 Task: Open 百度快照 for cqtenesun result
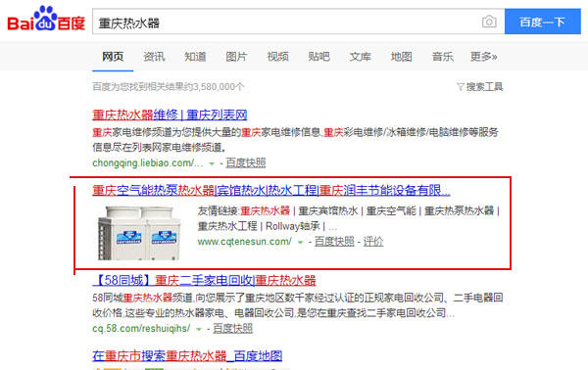[334, 242]
